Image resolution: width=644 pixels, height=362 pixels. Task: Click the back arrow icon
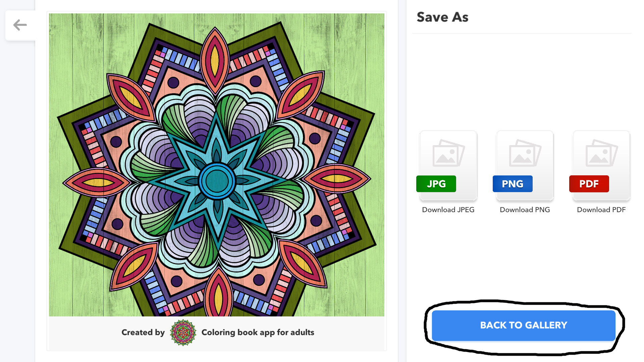click(x=20, y=25)
